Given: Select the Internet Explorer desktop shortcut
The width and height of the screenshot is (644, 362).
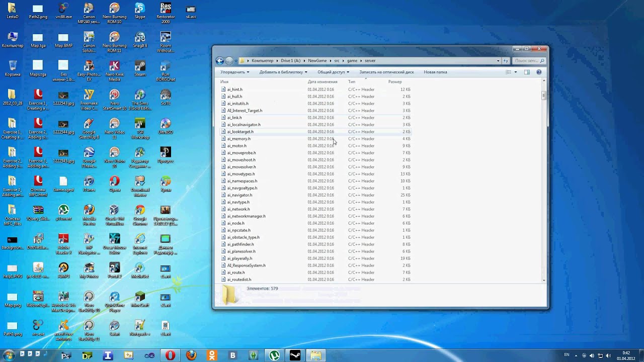Looking at the screenshot, I should pyautogui.click(x=140, y=244).
